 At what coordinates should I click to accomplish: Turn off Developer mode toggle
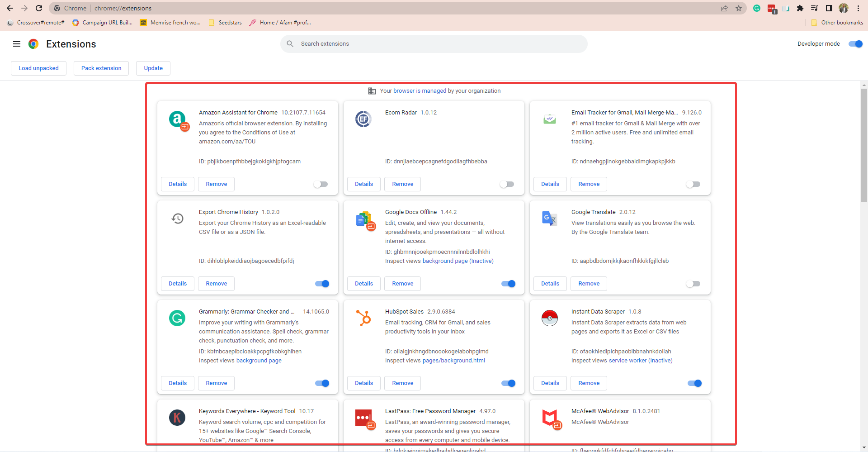tap(855, 44)
